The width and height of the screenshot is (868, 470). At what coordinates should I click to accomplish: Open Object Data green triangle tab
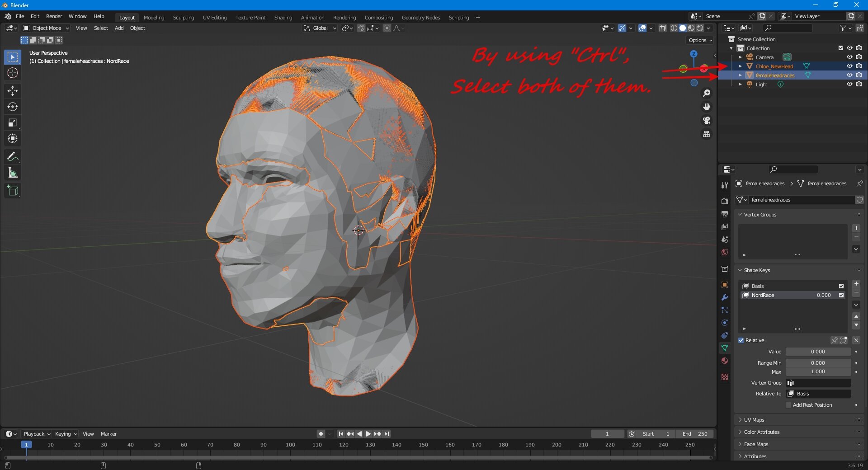pos(725,348)
